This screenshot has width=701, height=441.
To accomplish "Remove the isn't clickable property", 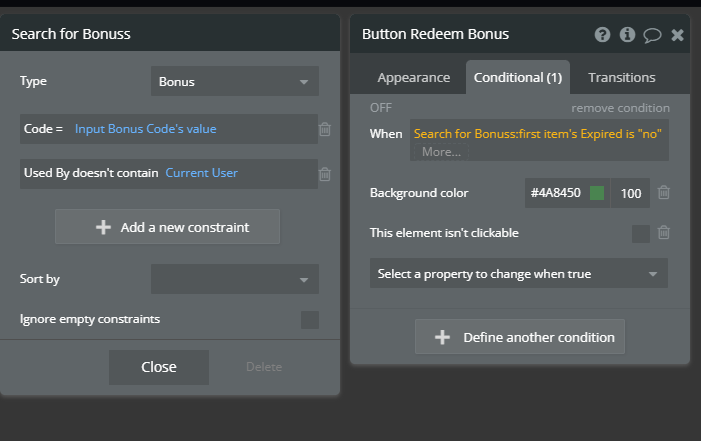I will (x=664, y=233).
